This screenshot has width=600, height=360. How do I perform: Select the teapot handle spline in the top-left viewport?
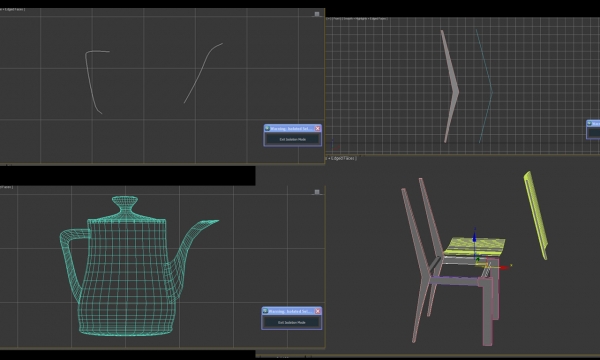pos(92,81)
